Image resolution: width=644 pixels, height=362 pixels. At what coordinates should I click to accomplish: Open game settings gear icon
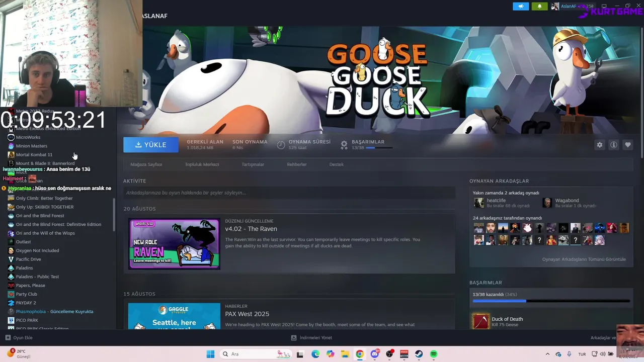[x=599, y=145]
